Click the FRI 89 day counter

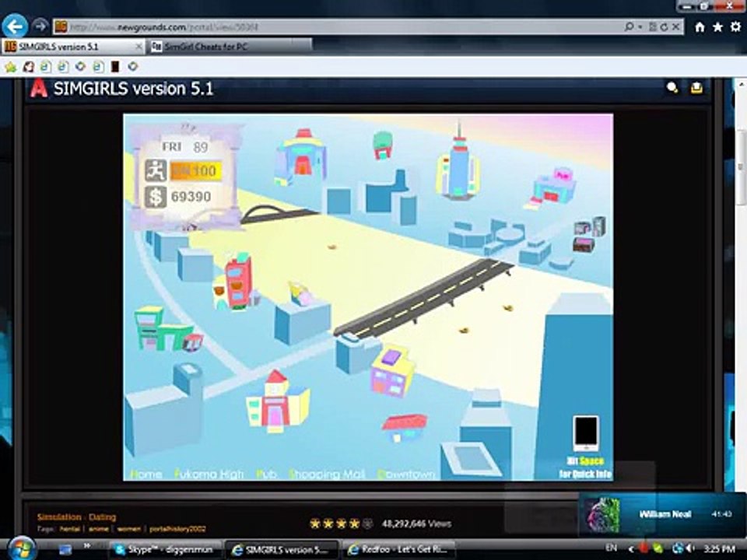click(185, 147)
